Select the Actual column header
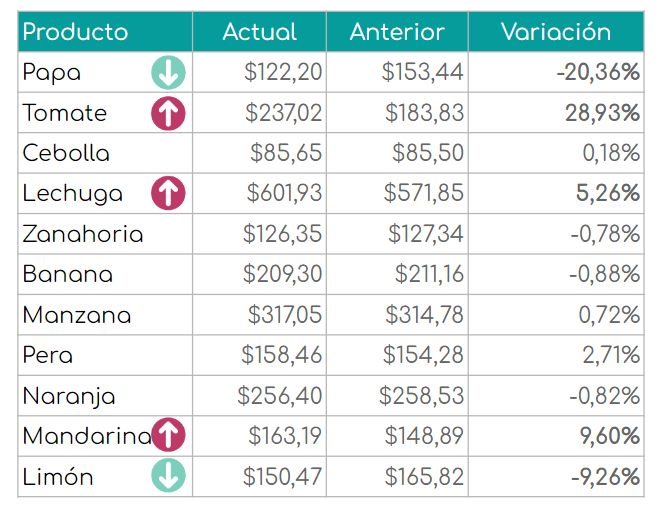Viewport: 660px width, 510px height. click(x=259, y=32)
